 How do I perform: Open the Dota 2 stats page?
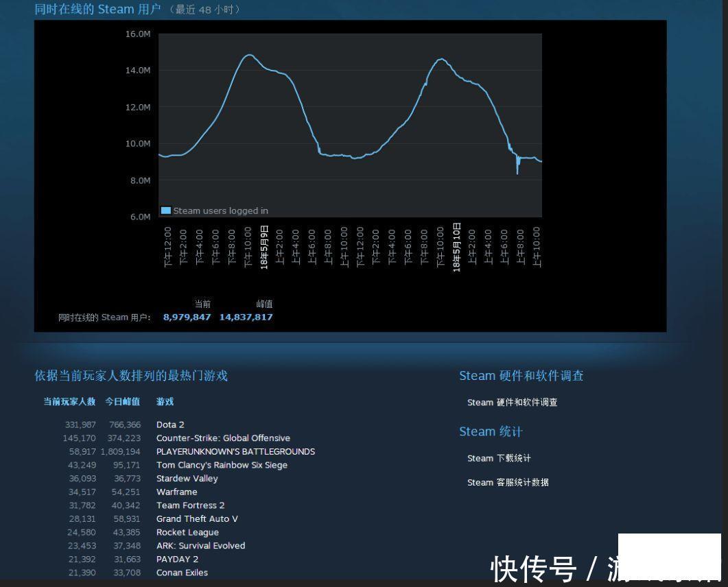pos(170,424)
